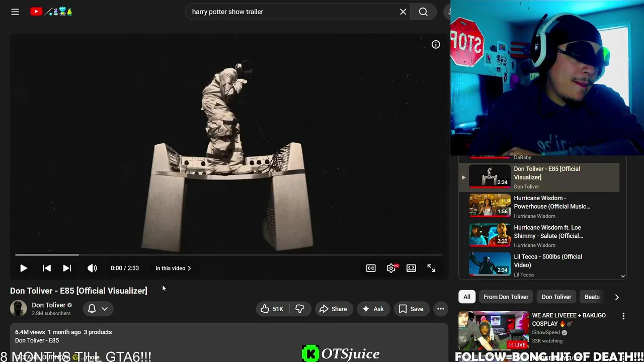This screenshot has height=362, width=644.
Task: Play the video
Action: pos(24,268)
